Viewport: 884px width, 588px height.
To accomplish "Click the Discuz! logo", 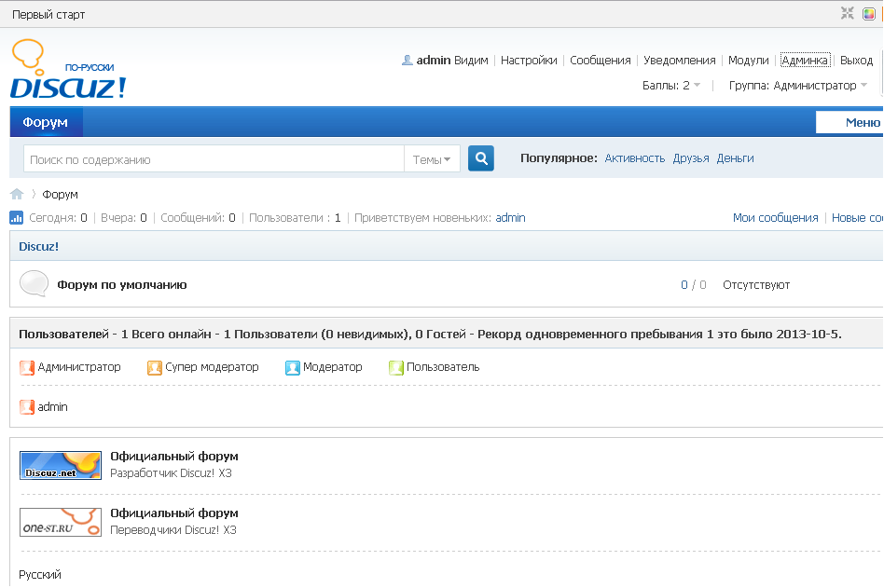I will (x=68, y=69).
